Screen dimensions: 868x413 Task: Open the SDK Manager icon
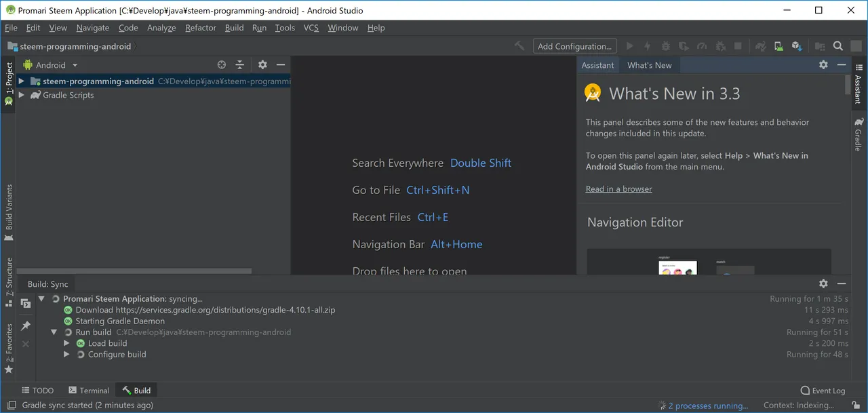click(x=797, y=46)
